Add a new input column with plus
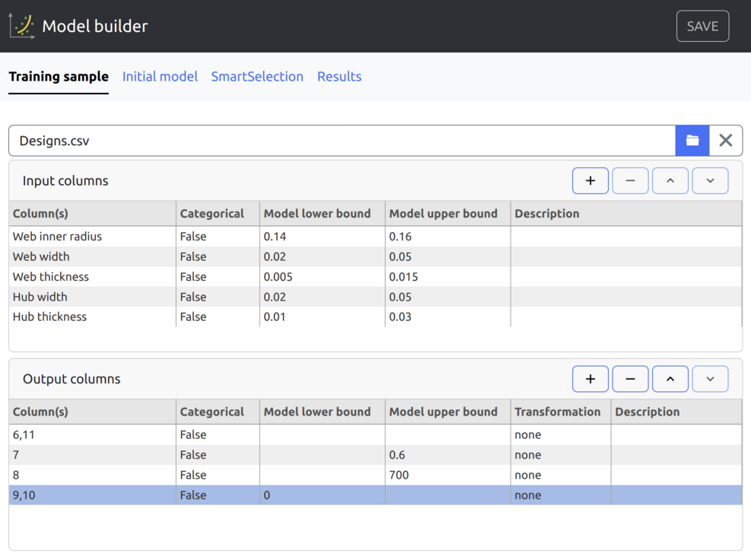Image resolution: width=751 pixels, height=560 pixels. (x=590, y=181)
